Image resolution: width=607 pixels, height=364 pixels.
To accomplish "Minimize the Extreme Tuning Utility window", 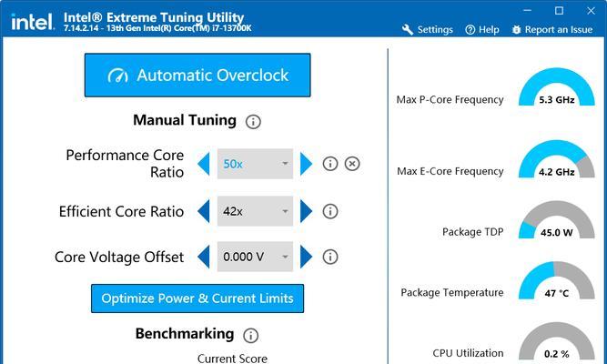I will coord(527,11).
